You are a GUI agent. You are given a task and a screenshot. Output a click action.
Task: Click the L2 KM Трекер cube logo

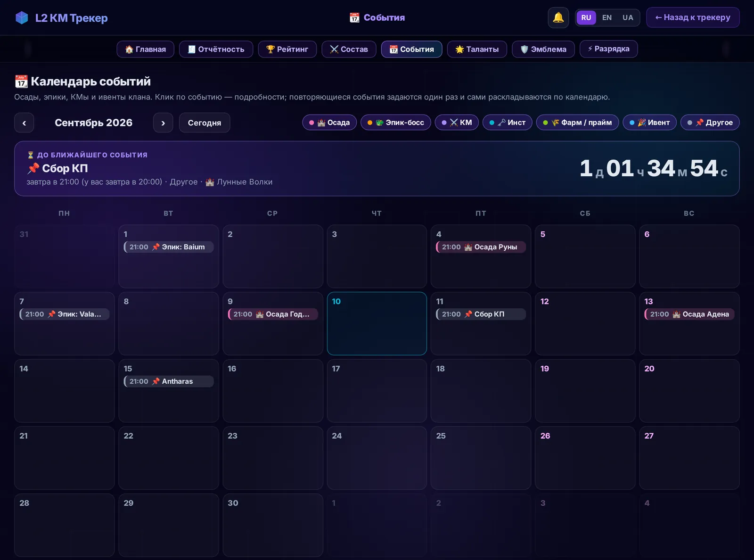[22, 18]
